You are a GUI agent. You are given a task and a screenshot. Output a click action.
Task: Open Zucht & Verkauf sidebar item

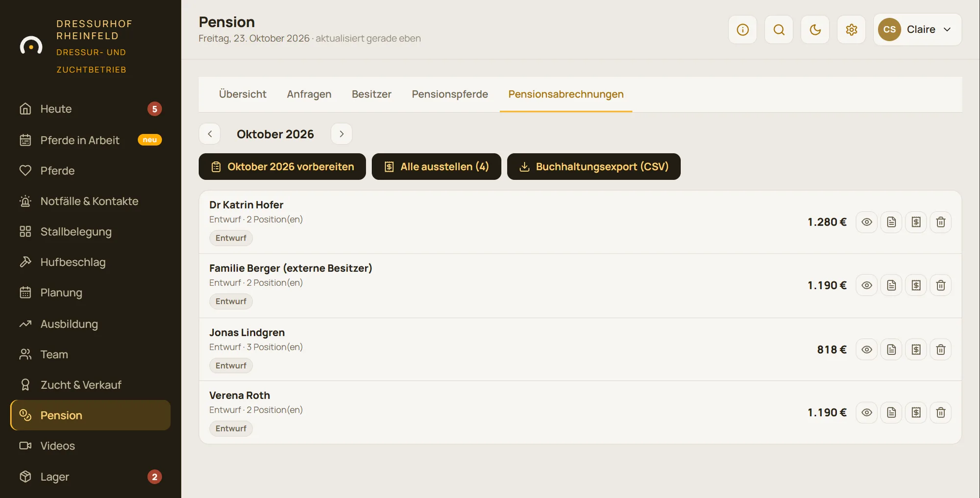click(x=91, y=385)
